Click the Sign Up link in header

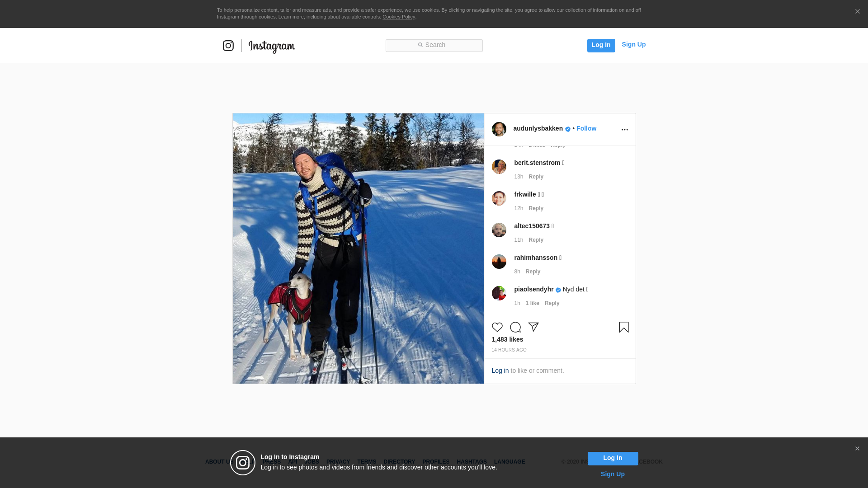633,44
